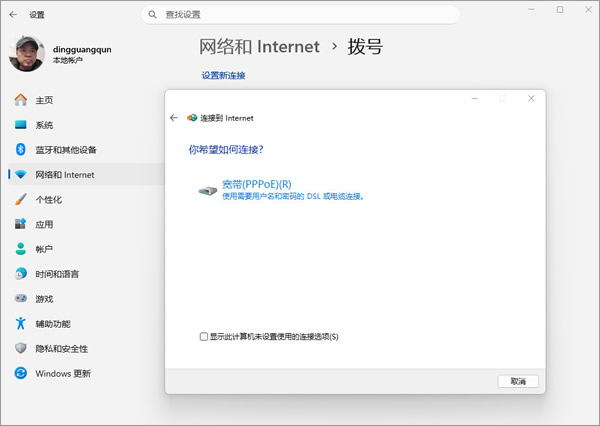This screenshot has height=426, width=600.
Task: Click the 网络和 Internet breadcrumb title
Action: pyautogui.click(x=260, y=47)
